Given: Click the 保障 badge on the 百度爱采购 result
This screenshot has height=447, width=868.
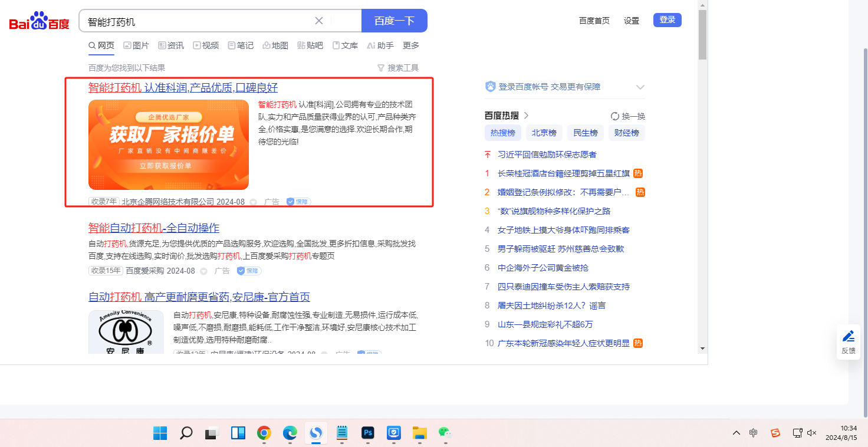Looking at the screenshot, I should (x=249, y=271).
